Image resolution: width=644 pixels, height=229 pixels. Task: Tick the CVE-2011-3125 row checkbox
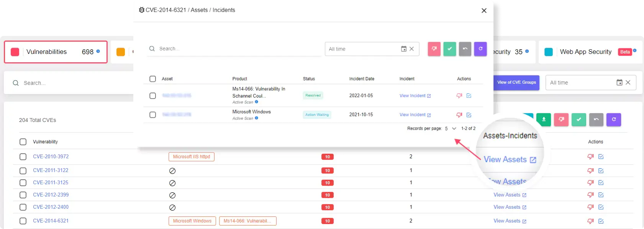pos(23,183)
